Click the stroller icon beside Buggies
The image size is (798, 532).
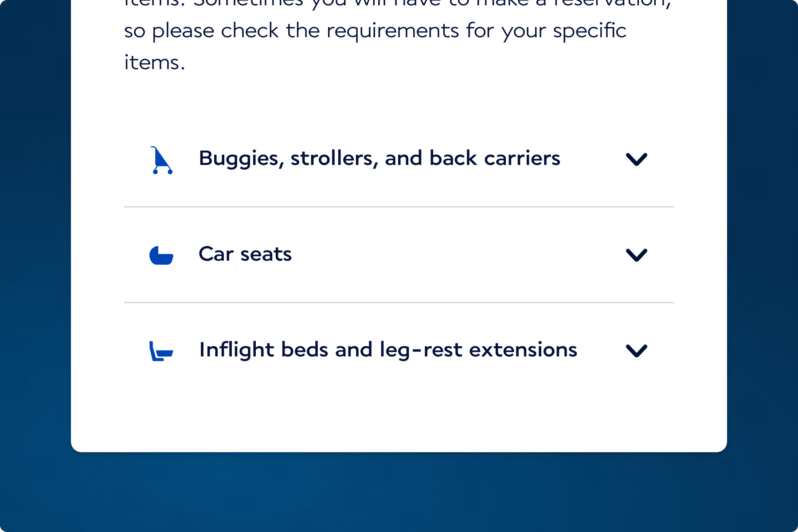click(162, 160)
